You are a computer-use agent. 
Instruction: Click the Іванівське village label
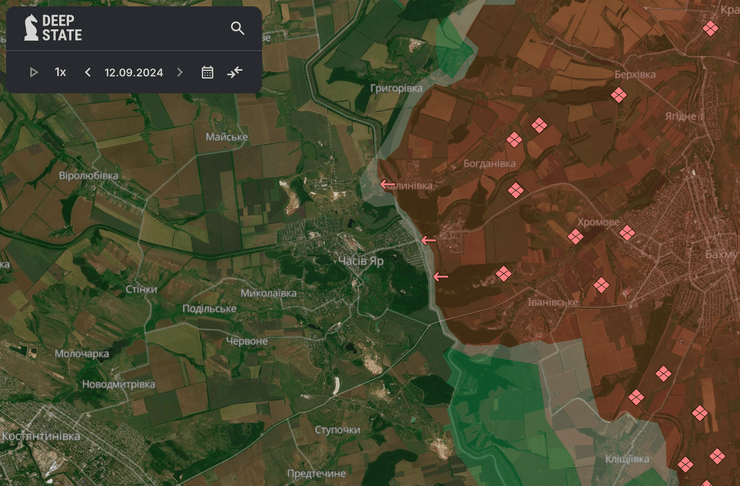tap(553, 302)
